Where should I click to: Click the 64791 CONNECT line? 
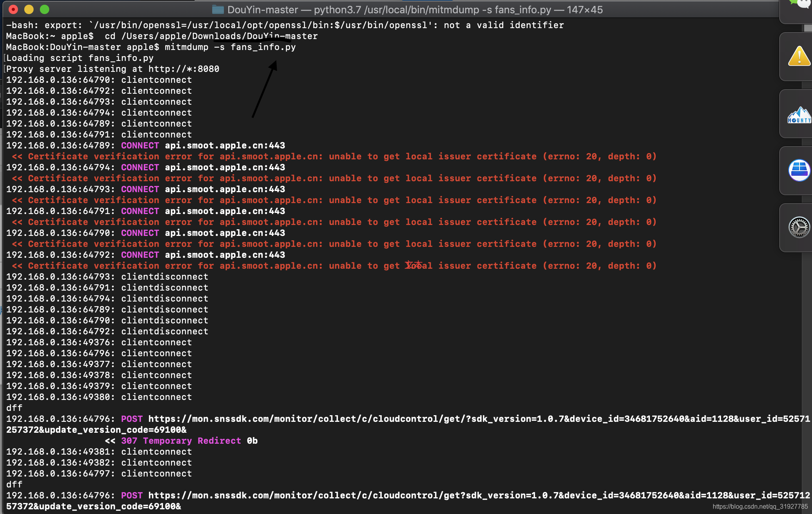145,211
